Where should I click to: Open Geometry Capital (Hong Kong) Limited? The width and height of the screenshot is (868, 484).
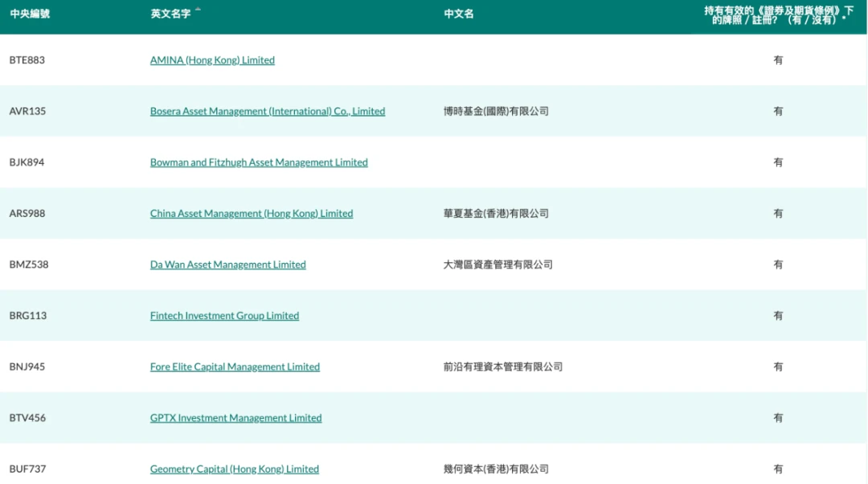click(234, 469)
